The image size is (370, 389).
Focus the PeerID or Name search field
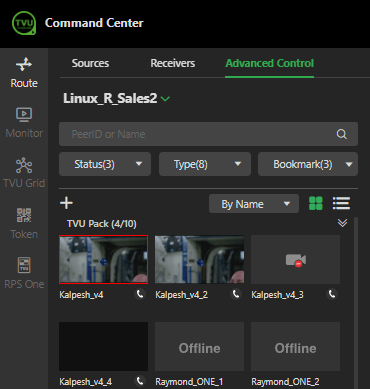208,134
